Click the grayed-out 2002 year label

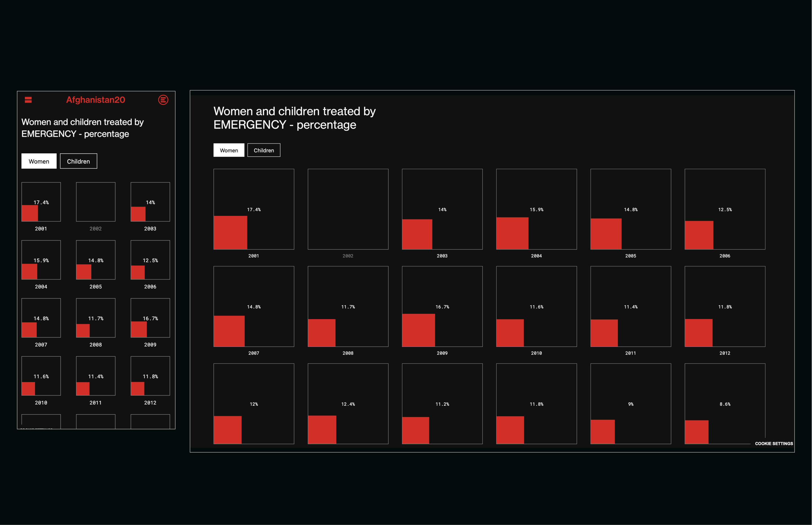348,256
